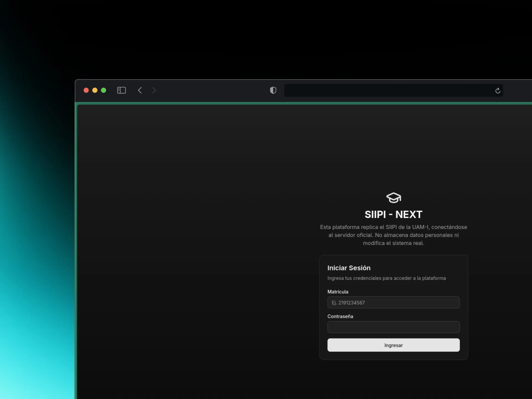Close the browser window with red button
The width and height of the screenshot is (532, 399).
pos(86,90)
